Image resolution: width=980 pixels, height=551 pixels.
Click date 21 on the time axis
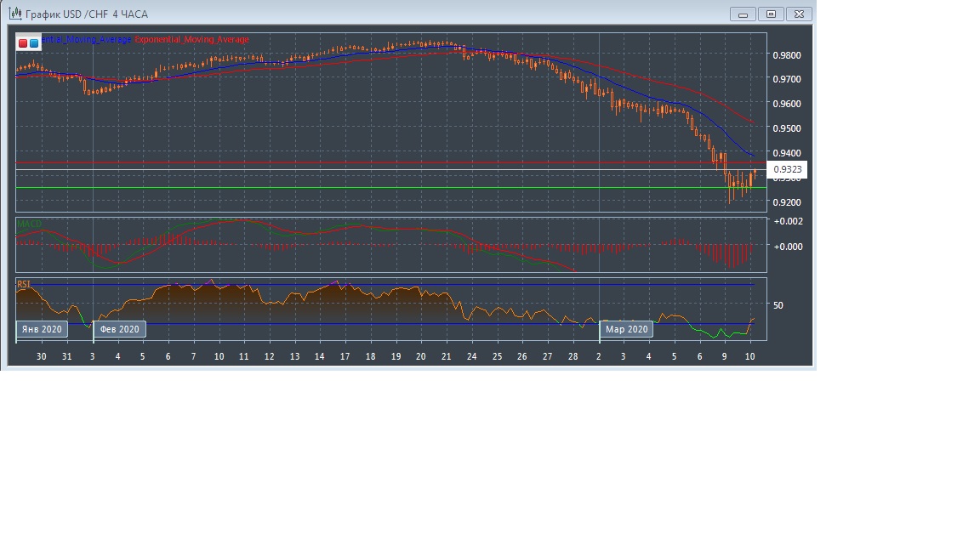tap(446, 356)
